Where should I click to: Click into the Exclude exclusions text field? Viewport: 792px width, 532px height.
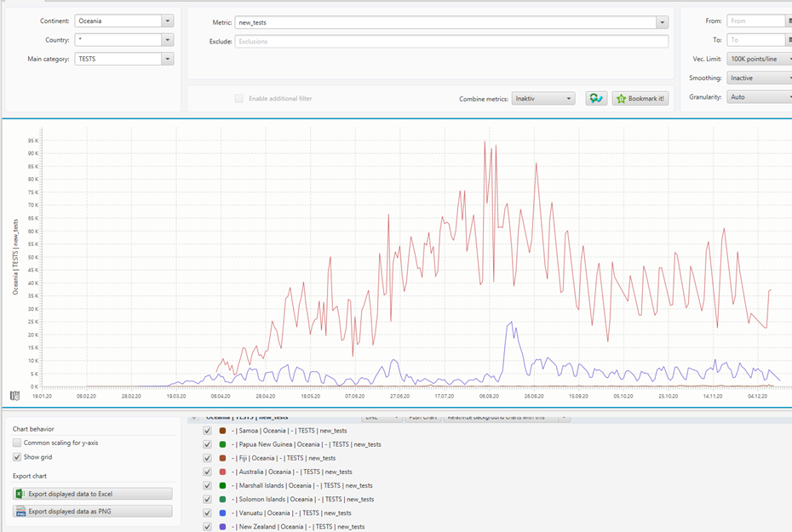pos(451,41)
